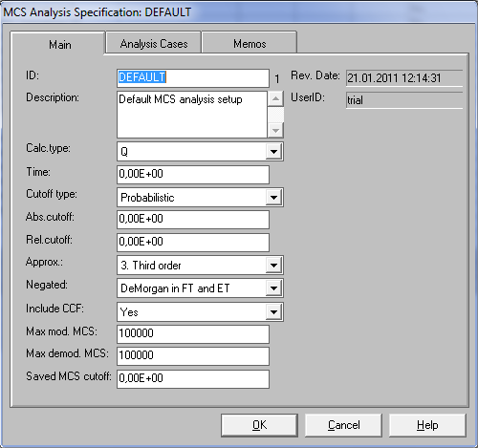Open Help for this dialog
Viewport: 478px width, 448px height.
click(x=427, y=425)
